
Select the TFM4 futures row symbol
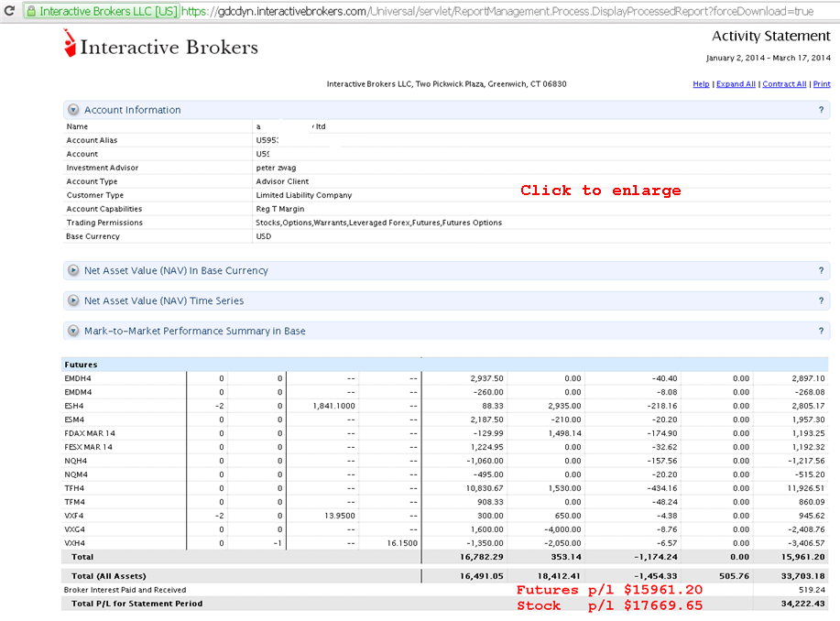[x=75, y=502]
